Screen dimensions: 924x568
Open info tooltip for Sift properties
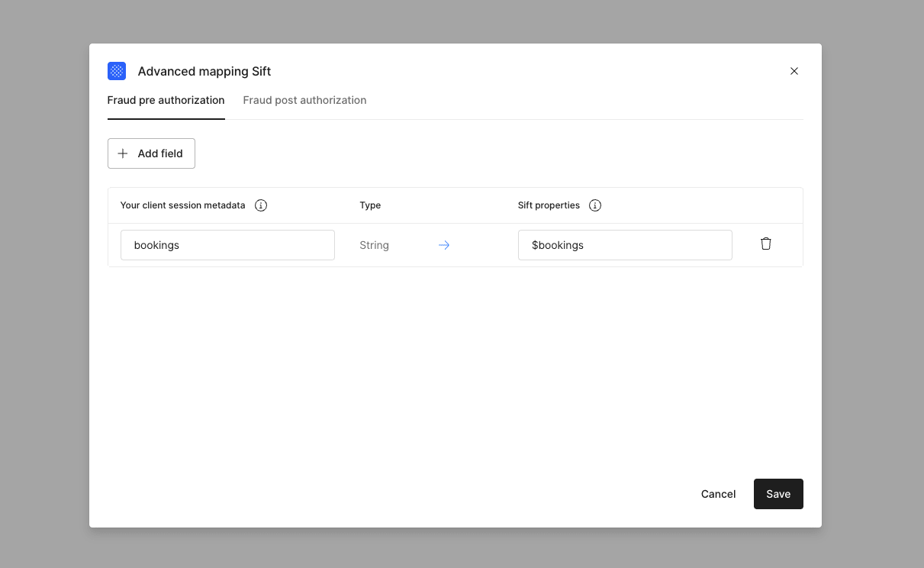coord(595,205)
